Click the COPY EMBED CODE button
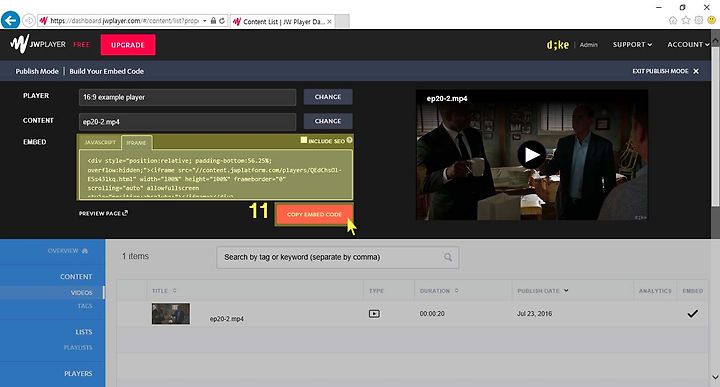720x387 pixels. (x=314, y=214)
